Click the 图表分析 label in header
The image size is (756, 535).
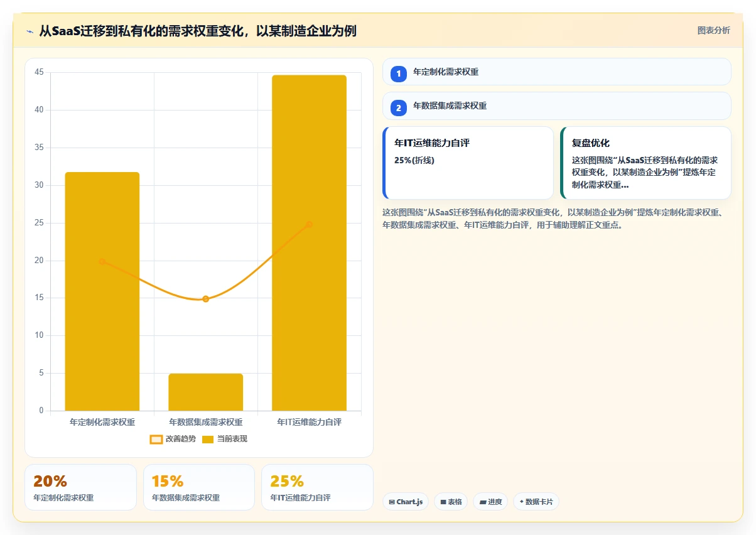[714, 30]
